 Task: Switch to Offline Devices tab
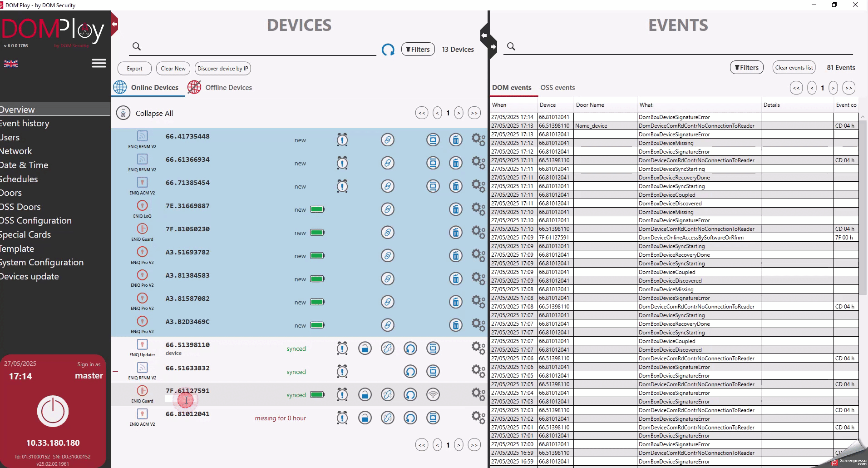220,88
